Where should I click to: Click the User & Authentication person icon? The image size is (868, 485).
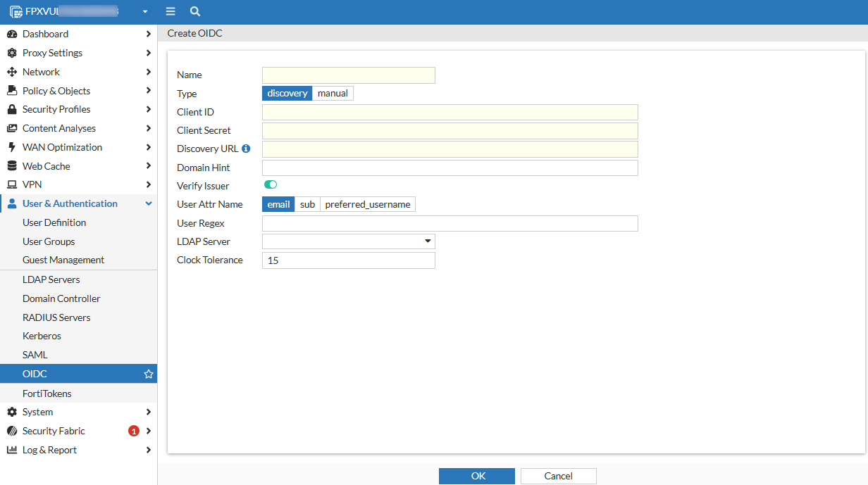[x=12, y=203]
